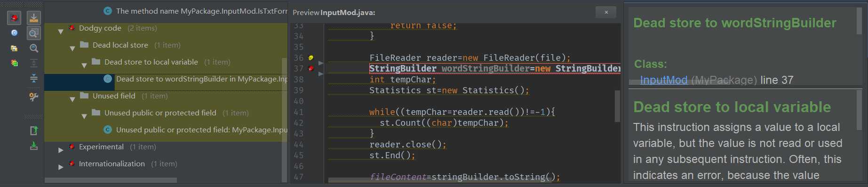Click the bug icon of Dodgy code
The image size is (868, 187).
pos(72,28)
